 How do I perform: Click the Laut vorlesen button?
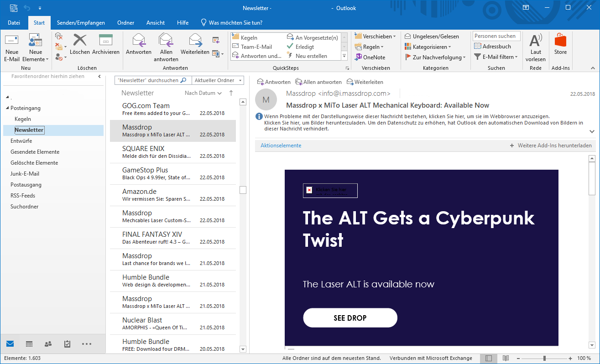[536, 47]
